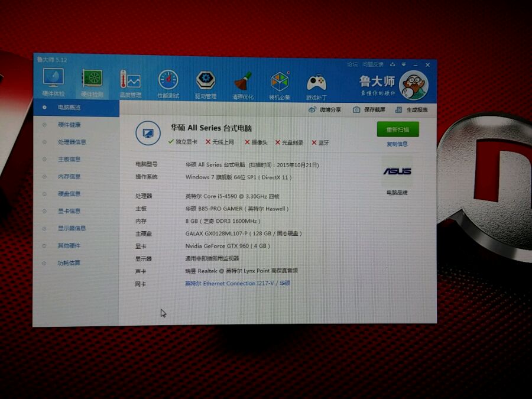Screen dimensions: 532x399
Task: Click the 通用非即插即用监视器 monitor value
Action: tap(212, 258)
